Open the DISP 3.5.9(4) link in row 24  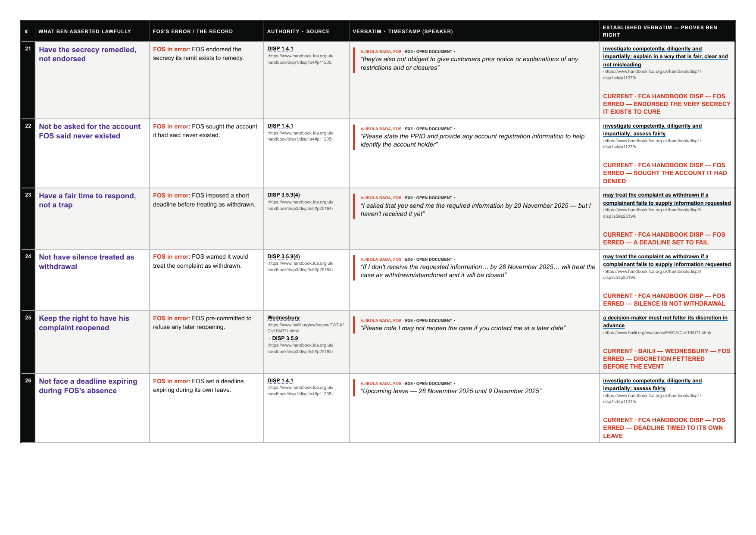tap(284, 257)
